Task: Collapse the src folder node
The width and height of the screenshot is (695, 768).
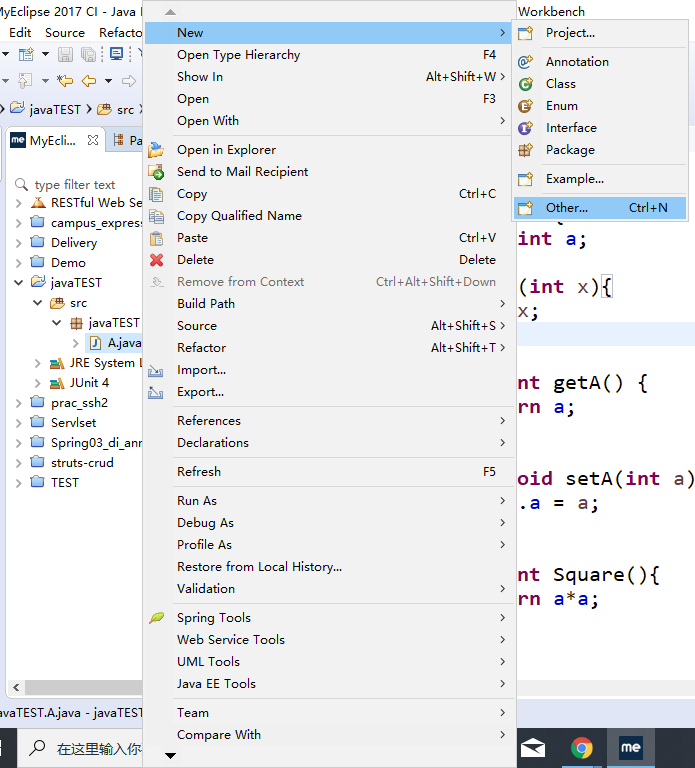Action: 38,303
